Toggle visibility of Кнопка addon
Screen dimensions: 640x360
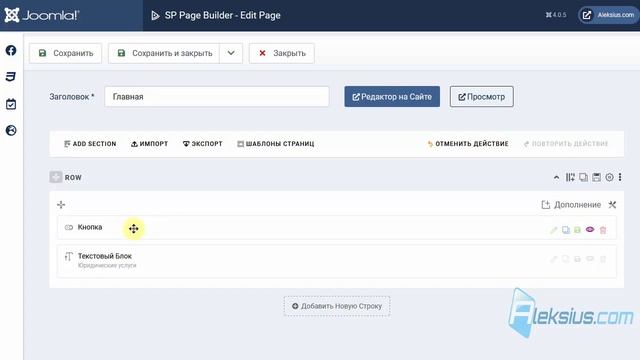[x=590, y=229]
